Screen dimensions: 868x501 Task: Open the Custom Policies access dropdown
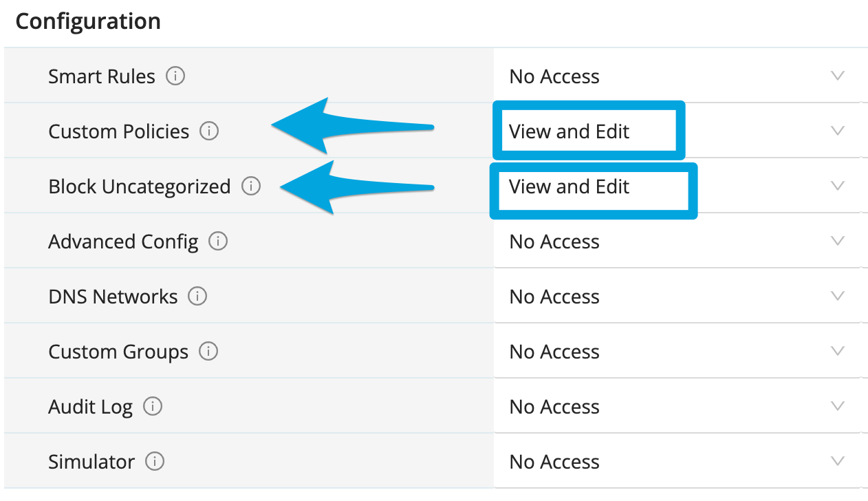point(837,131)
